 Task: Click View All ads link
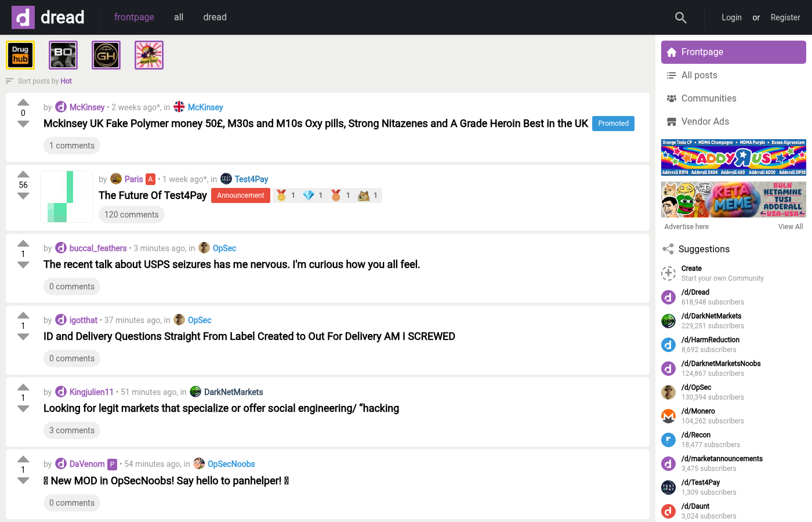click(791, 227)
